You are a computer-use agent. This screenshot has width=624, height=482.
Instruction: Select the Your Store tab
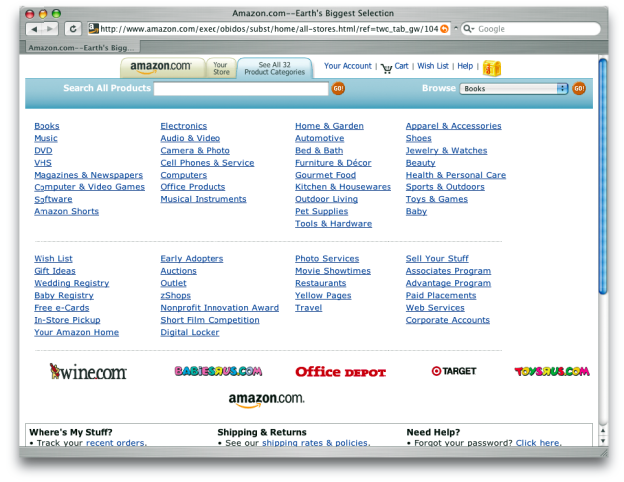point(221,68)
